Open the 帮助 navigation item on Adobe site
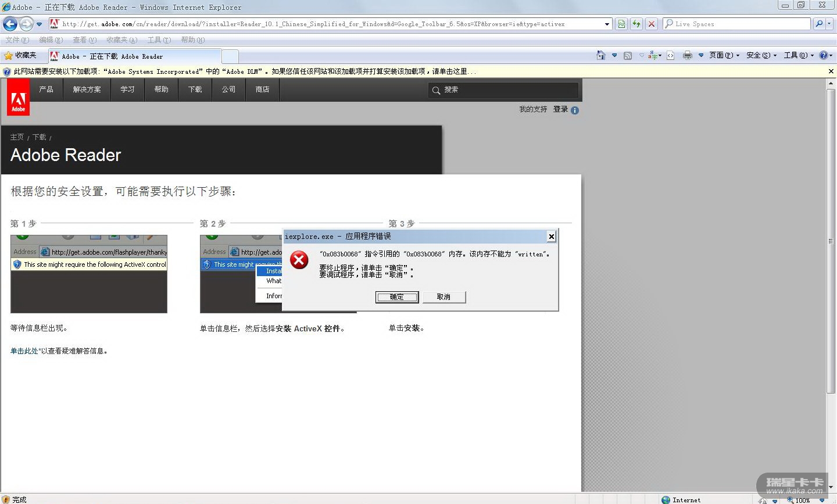 click(x=162, y=90)
